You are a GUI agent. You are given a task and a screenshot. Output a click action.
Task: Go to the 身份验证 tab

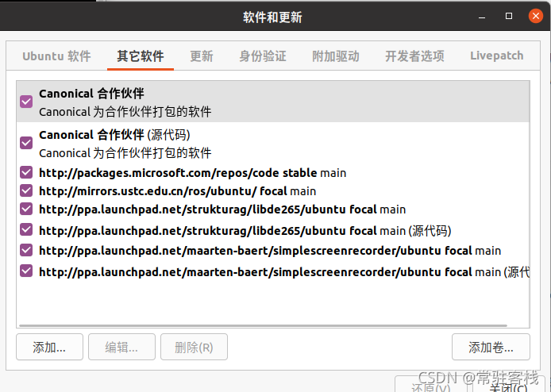(263, 56)
